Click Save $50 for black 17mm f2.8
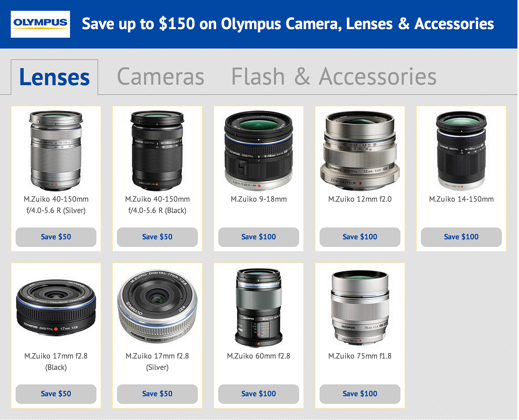Viewport: 519px width, 420px height. pos(56,394)
